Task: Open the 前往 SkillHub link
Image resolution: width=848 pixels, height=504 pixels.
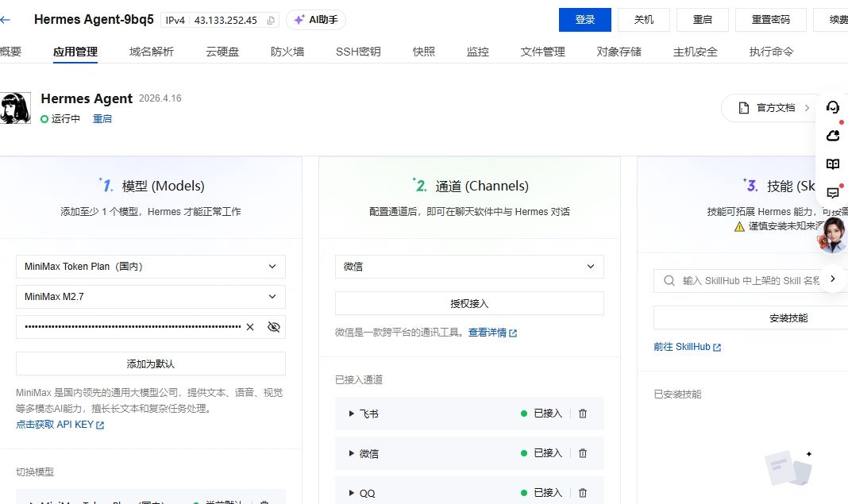Action: click(x=687, y=347)
